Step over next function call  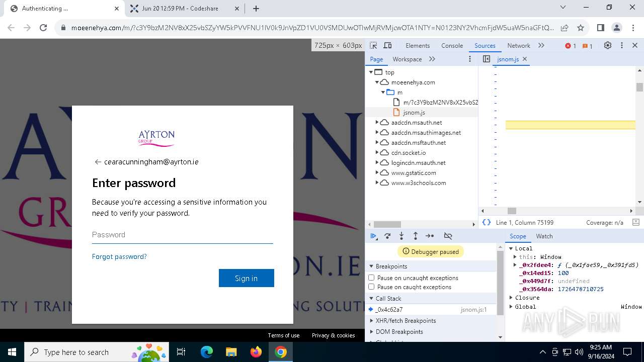click(x=387, y=236)
